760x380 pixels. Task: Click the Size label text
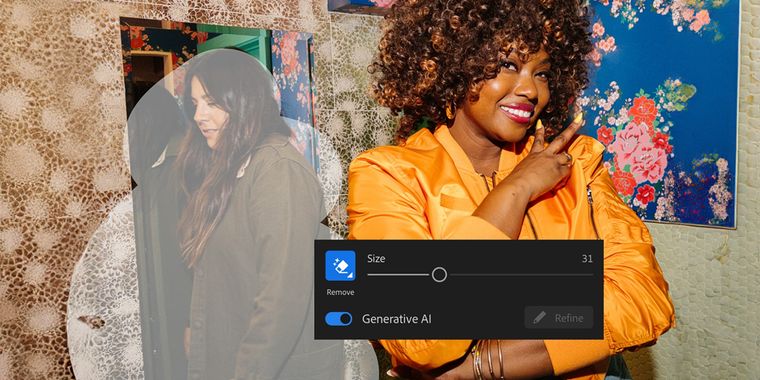click(376, 259)
